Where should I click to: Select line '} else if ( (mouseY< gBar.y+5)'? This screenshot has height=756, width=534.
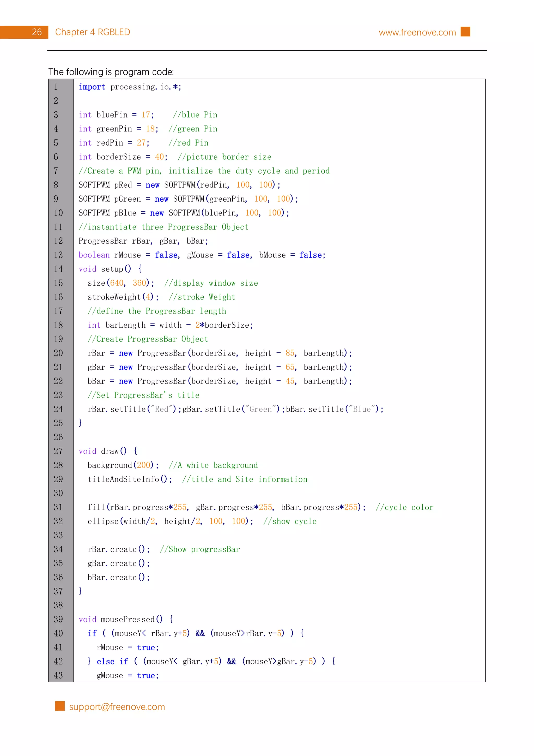tap(155, 662)
